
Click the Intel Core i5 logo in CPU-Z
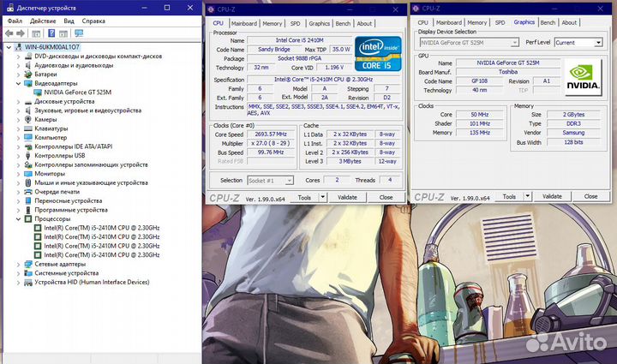pyautogui.click(x=378, y=53)
